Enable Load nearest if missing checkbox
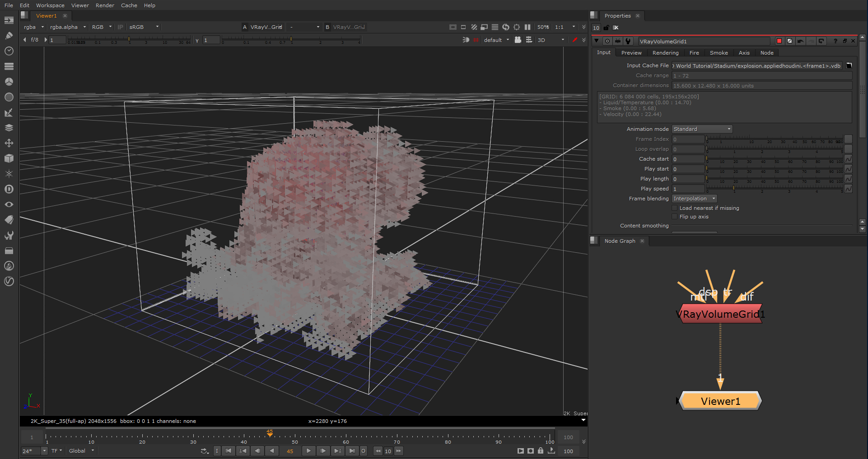This screenshot has width=868, height=459. [x=675, y=208]
